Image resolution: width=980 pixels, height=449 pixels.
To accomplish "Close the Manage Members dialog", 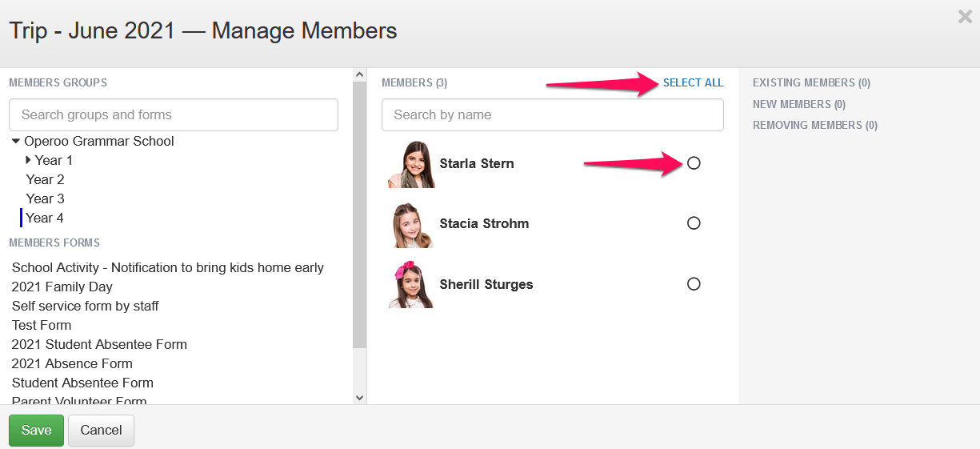I will (x=965, y=16).
